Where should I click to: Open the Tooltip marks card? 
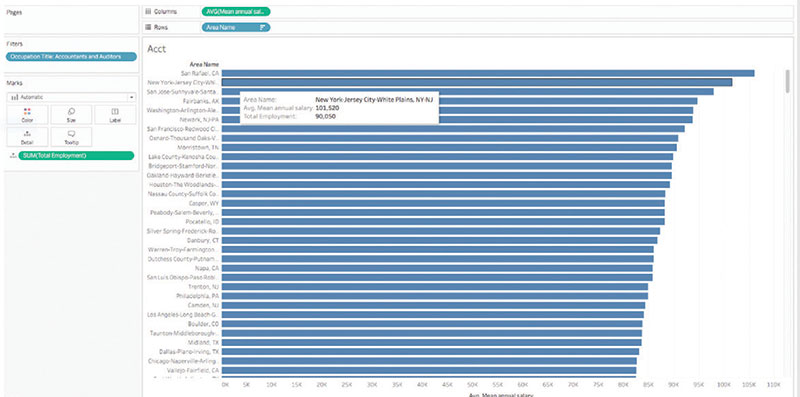pos(71,137)
